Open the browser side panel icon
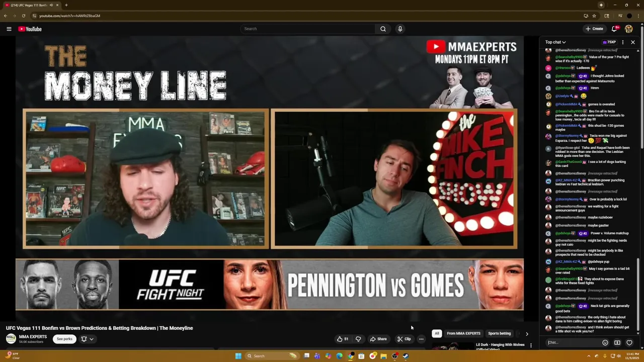Image resolution: width=644 pixels, height=362 pixels. click(607, 16)
